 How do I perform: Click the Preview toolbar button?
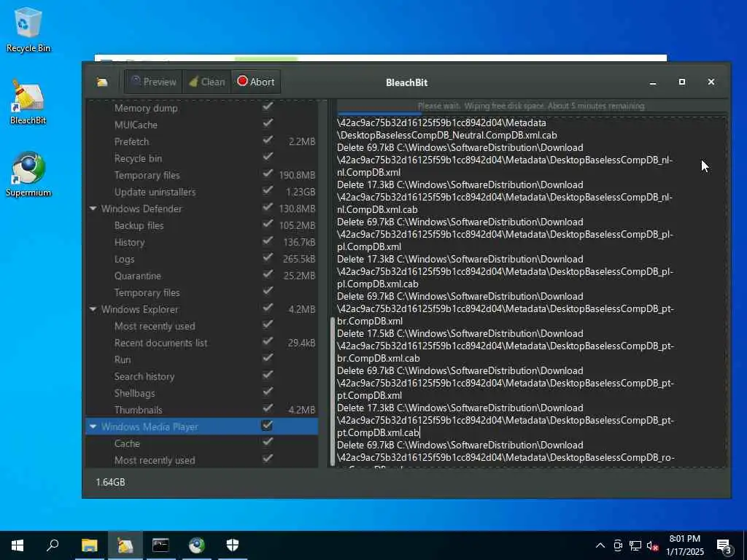pos(153,82)
